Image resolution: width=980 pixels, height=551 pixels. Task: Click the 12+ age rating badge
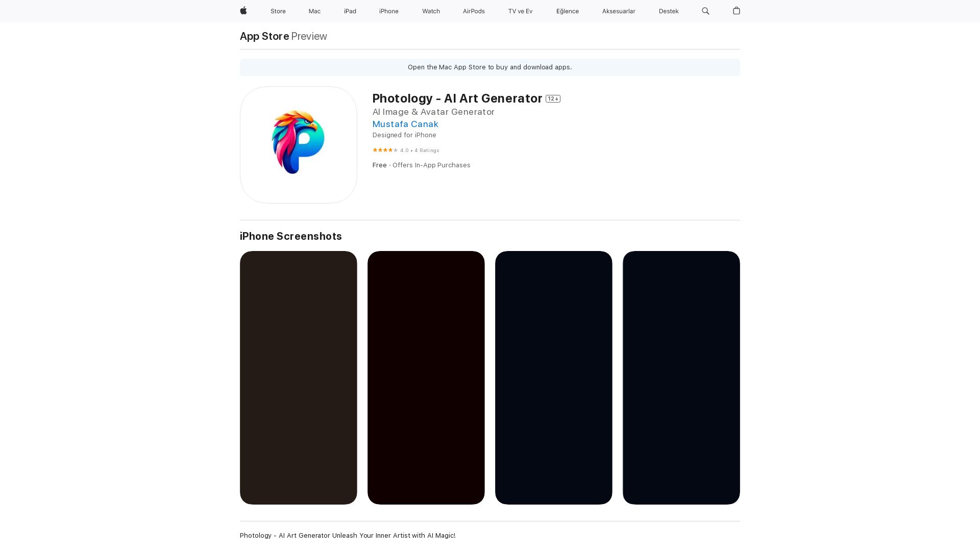[553, 99]
